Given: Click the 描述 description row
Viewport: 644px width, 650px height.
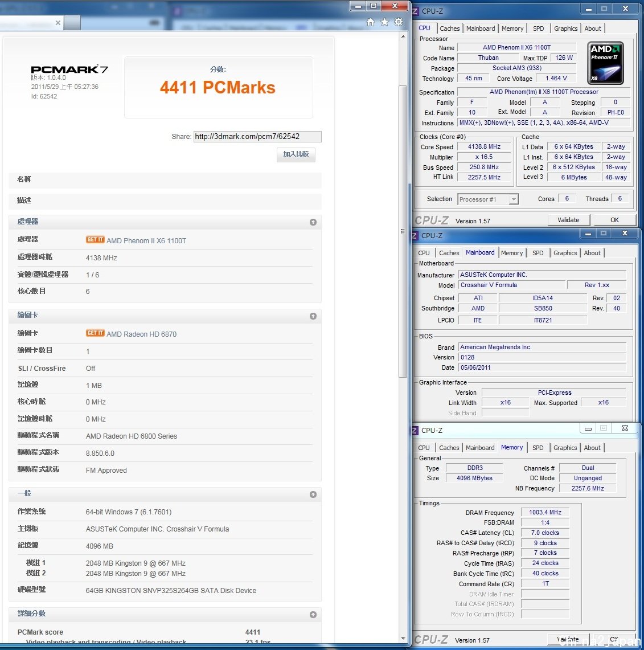Looking at the screenshot, I should pos(165,201).
